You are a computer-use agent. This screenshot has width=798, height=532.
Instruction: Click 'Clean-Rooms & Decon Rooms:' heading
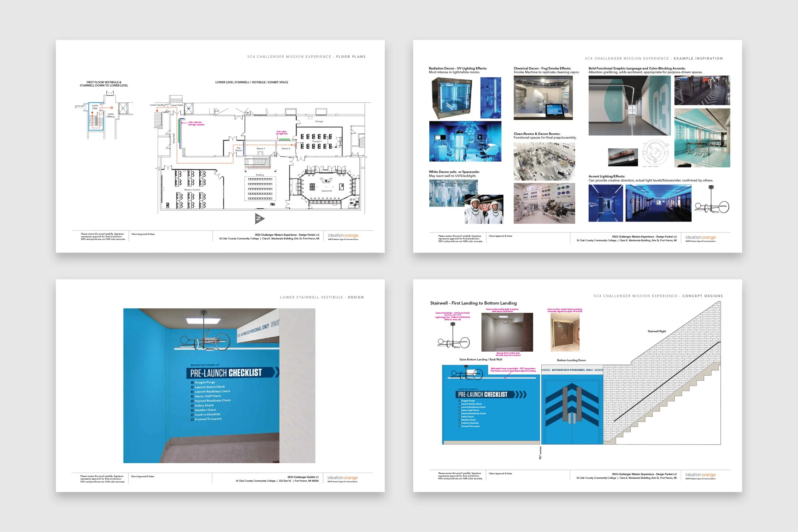tap(537, 134)
